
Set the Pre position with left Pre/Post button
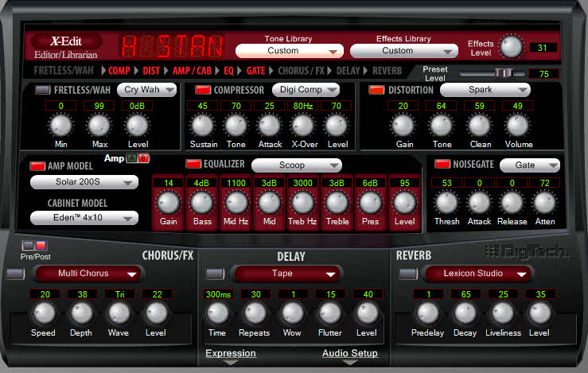(x=28, y=246)
